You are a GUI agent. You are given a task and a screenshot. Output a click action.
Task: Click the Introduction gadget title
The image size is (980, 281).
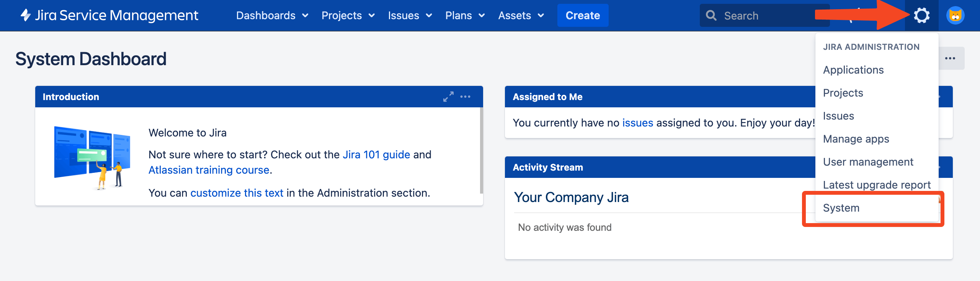click(71, 97)
